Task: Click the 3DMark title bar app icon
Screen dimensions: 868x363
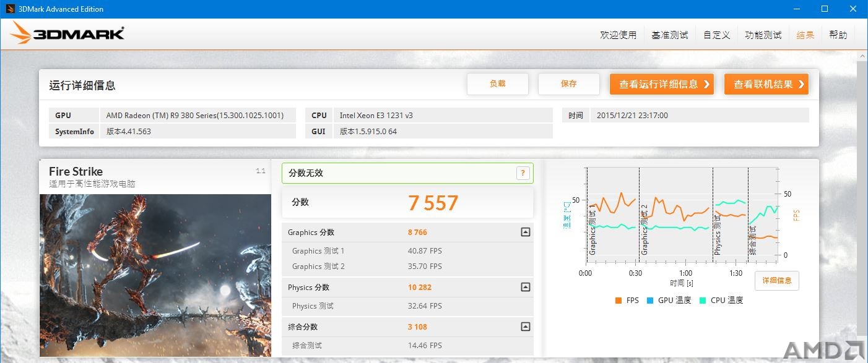Action: 11,9
